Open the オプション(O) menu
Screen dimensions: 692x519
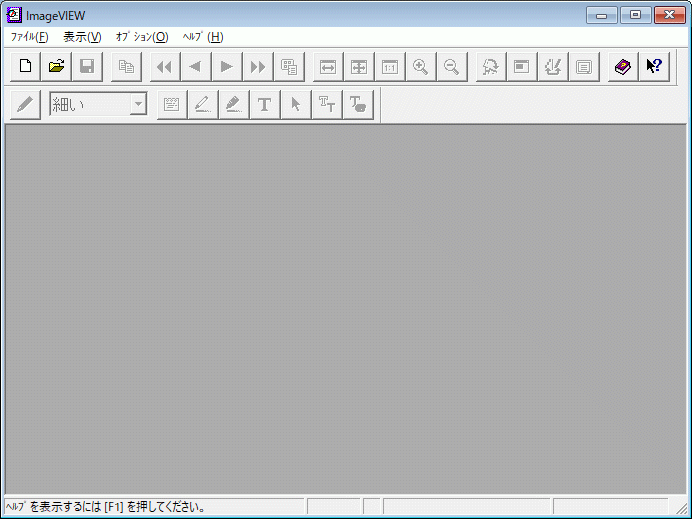pos(142,37)
